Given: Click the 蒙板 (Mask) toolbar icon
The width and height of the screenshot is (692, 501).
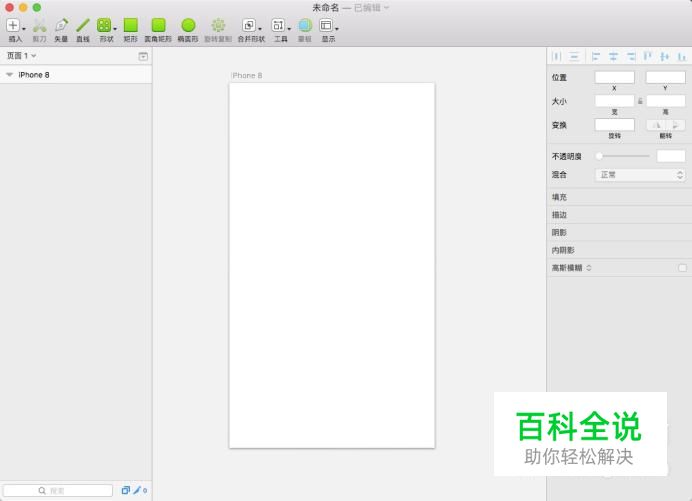Looking at the screenshot, I should (305, 26).
